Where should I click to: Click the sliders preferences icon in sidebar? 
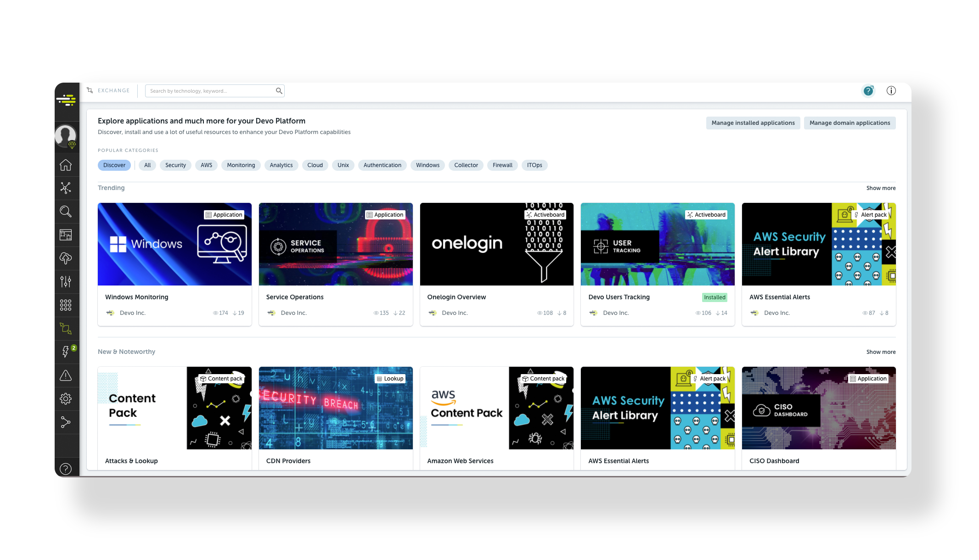[x=66, y=281]
